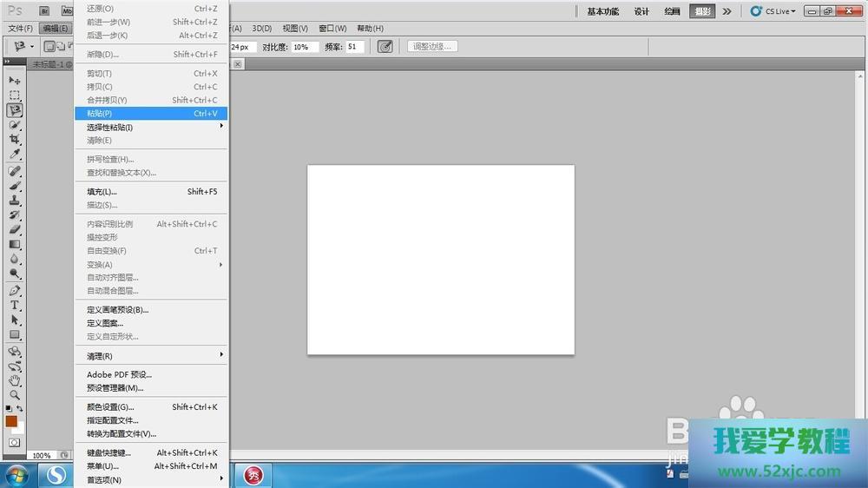Select the Horizontal Type tool

(x=15, y=306)
